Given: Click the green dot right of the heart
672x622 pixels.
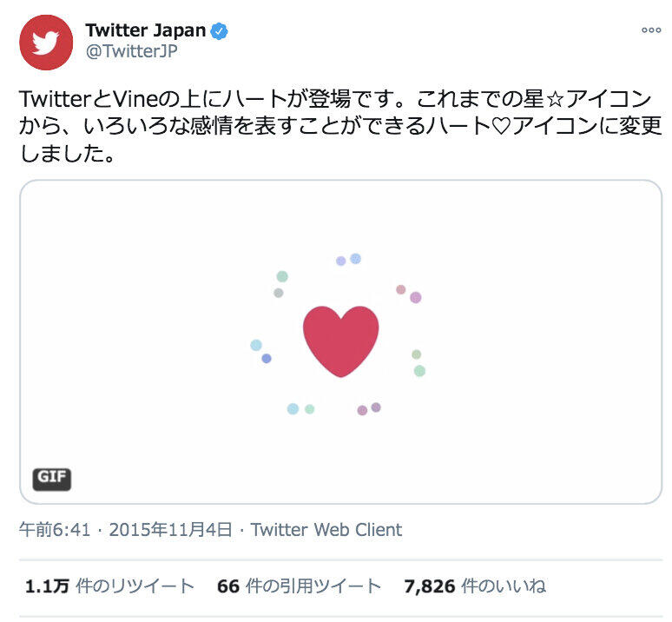Looking at the screenshot, I should click(x=419, y=371).
